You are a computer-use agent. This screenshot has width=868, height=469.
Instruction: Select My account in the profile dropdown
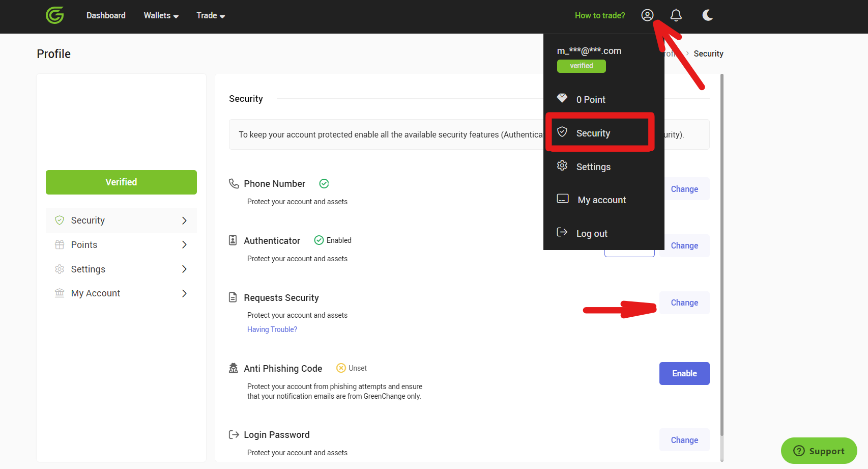point(603,200)
